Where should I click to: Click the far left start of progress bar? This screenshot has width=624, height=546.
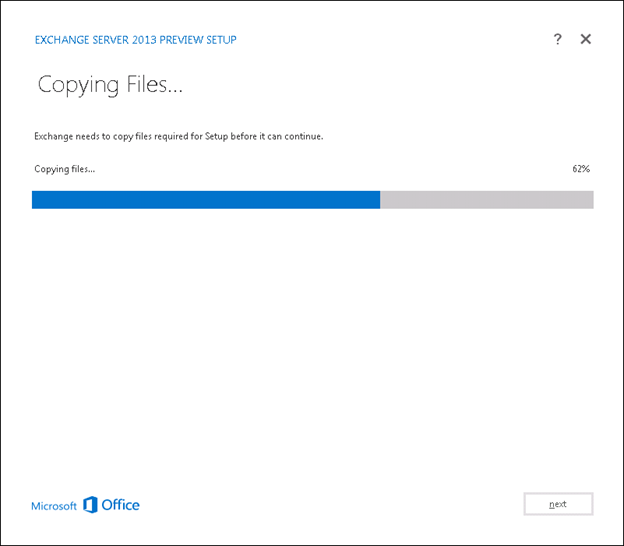(34, 200)
